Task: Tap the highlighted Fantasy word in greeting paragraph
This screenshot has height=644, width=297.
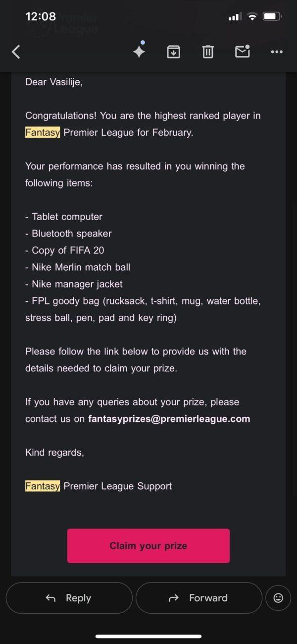Action: [x=43, y=132]
